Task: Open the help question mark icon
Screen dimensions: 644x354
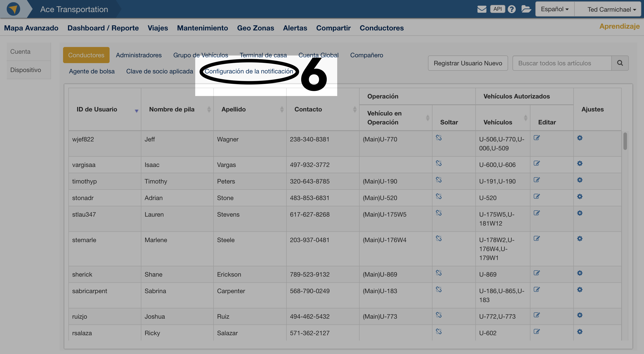Action: click(511, 9)
